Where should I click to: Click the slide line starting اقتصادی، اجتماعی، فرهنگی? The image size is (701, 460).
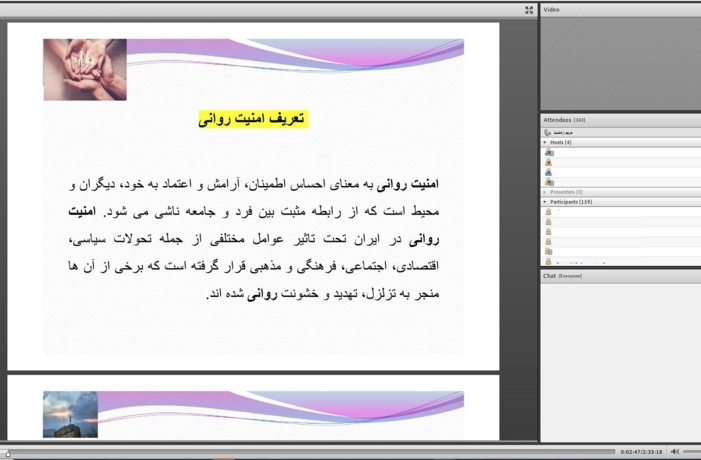[x=254, y=266]
